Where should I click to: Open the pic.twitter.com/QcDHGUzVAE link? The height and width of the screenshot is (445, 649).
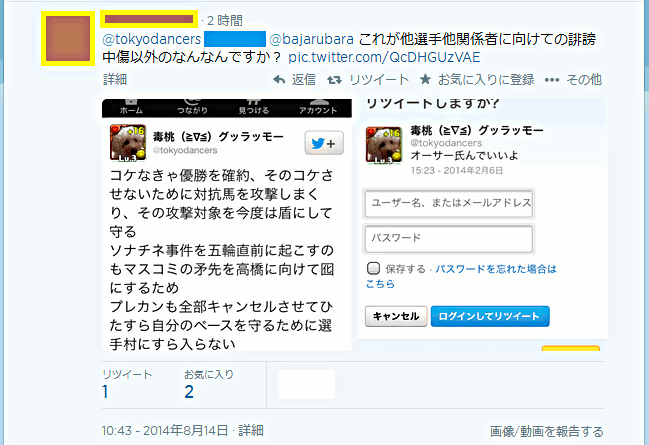384,57
